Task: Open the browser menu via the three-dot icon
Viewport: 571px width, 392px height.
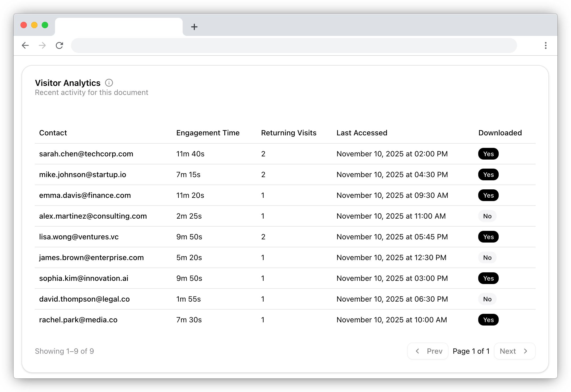Action: pyautogui.click(x=545, y=45)
